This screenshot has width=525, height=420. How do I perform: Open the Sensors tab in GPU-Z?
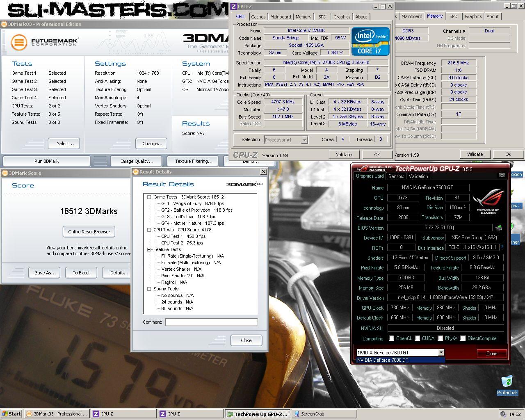point(396,176)
